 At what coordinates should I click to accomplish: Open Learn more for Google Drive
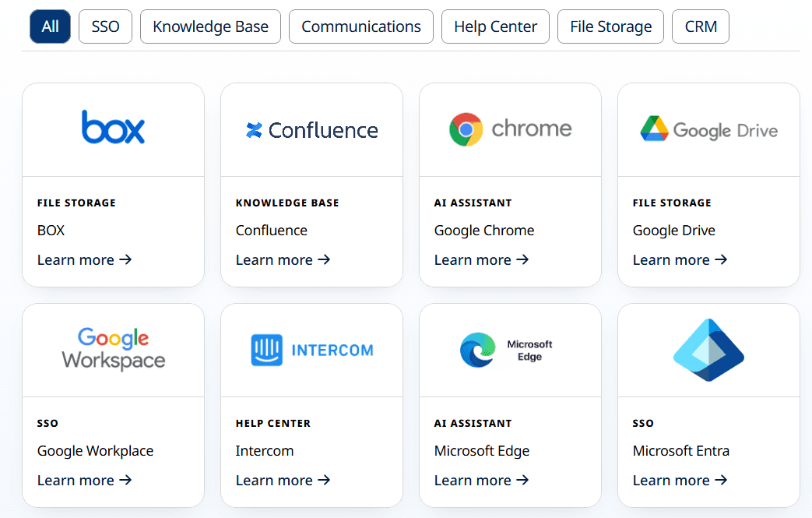[680, 259]
